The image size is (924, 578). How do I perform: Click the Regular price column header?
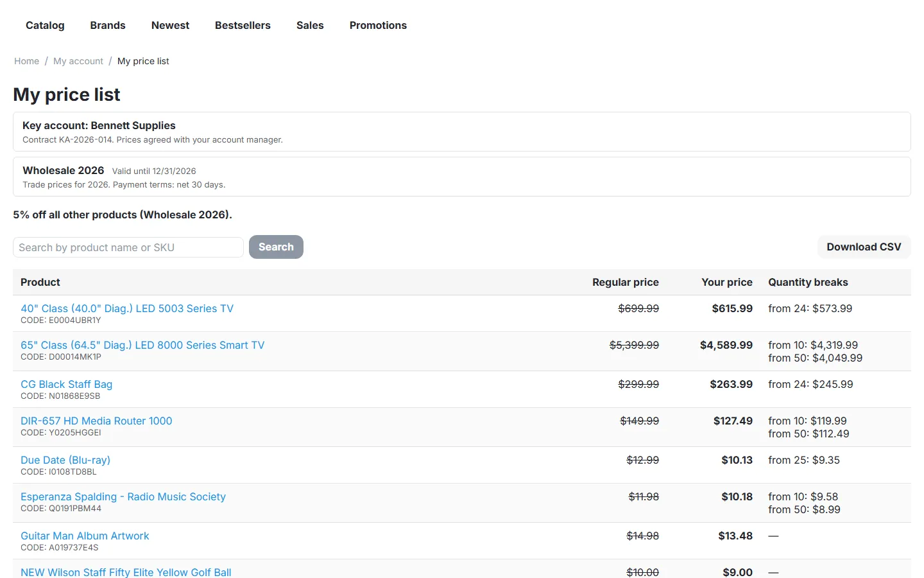tap(626, 282)
